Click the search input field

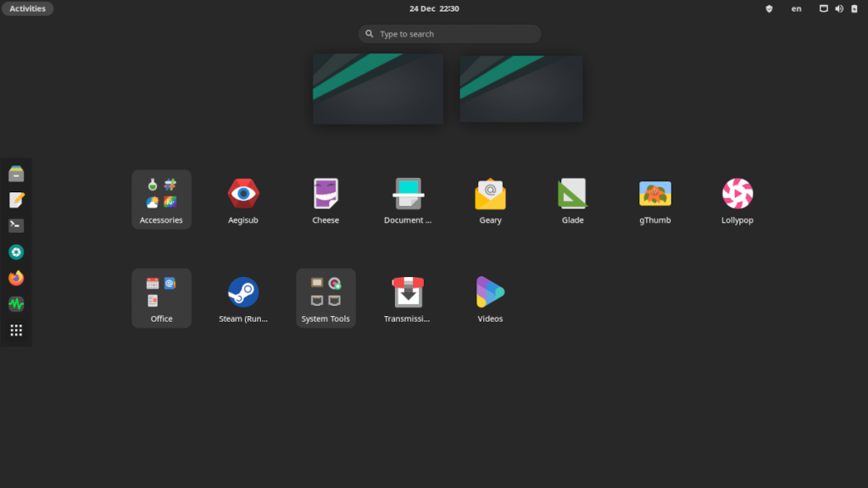[448, 34]
